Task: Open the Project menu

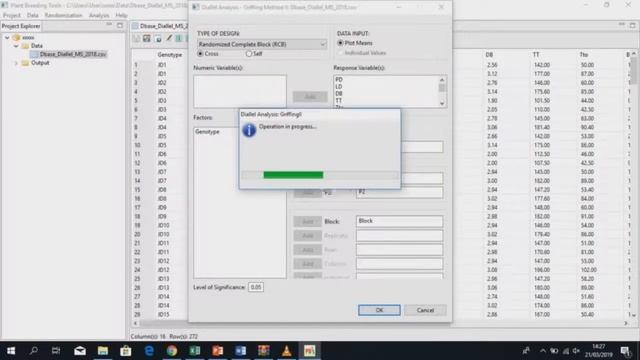Action: pyautogui.click(x=11, y=15)
